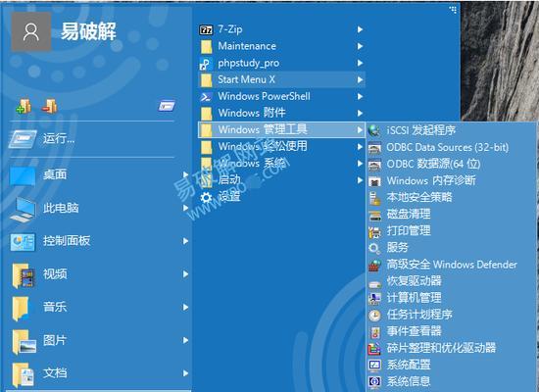Expand the 桌面 submenu arrow

pyautogui.click(x=185, y=174)
